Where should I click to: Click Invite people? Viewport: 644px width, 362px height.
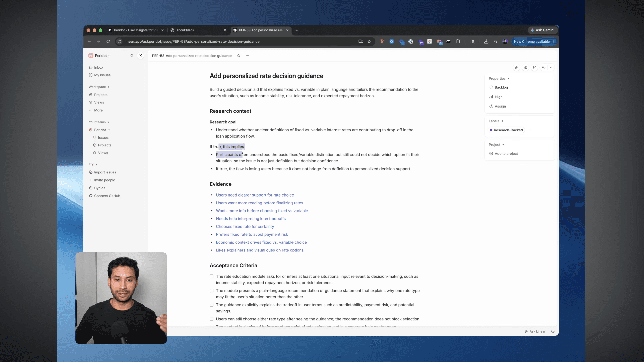(x=102, y=180)
